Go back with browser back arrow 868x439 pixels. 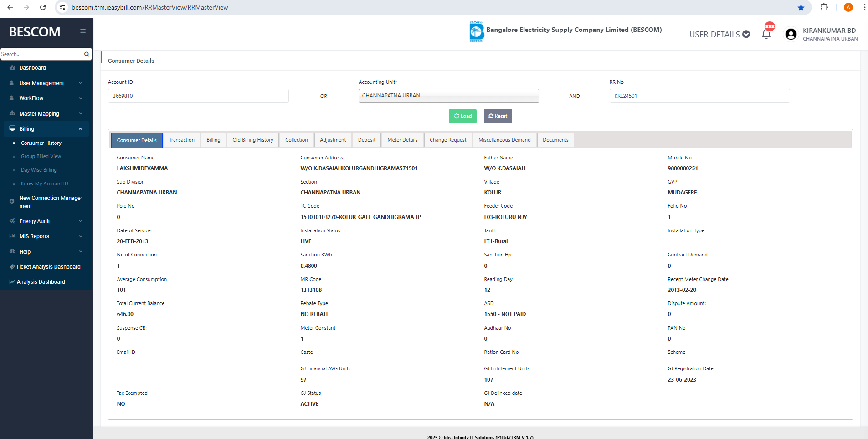click(10, 7)
